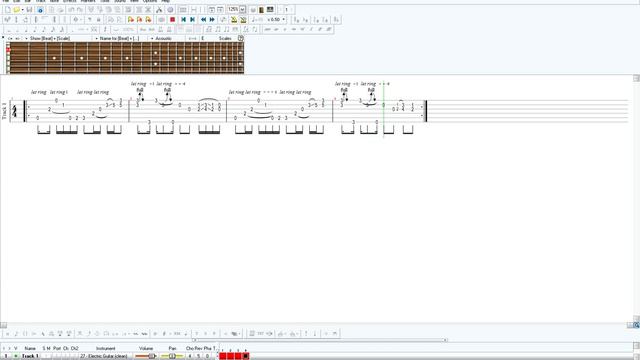Jump to the first bar
This screenshot has height=360, width=640.
point(184,20)
